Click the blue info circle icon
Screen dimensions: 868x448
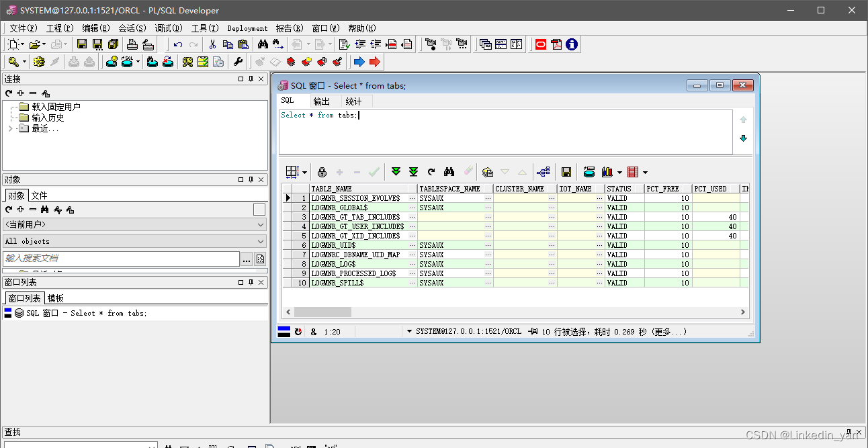pyautogui.click(x=572, y=44)
